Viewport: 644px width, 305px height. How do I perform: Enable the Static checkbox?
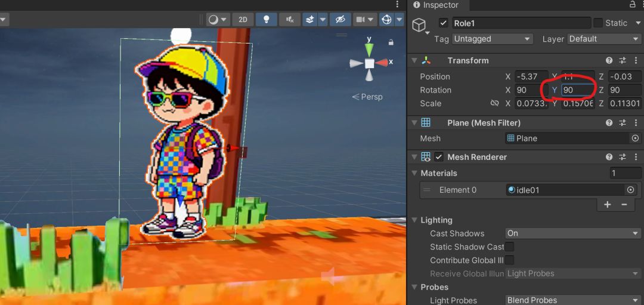pos(598,23)
